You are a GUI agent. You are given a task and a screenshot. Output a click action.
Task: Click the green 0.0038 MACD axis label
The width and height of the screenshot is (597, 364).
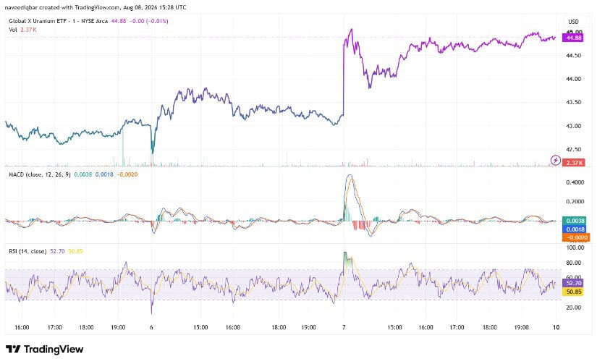[575, 221]
